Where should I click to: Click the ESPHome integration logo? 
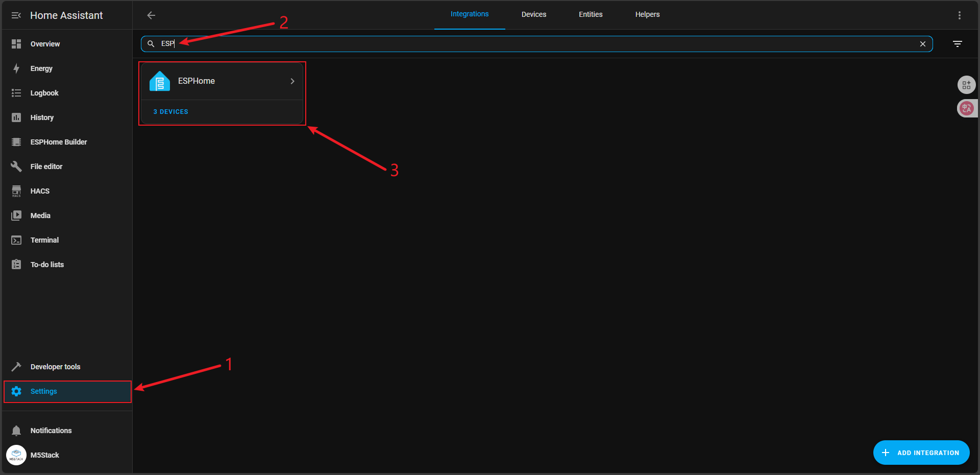pos(160,81)
